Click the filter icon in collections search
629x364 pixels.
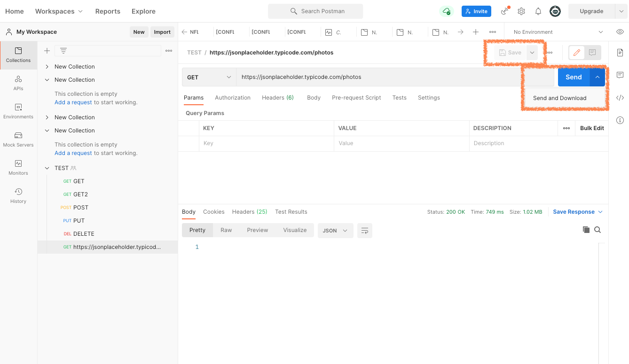coord(63,51)
